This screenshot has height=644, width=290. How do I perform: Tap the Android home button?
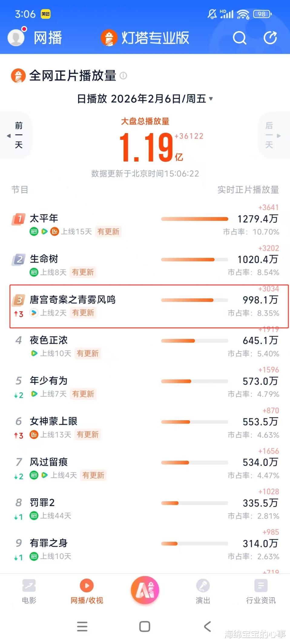point(145,626)
